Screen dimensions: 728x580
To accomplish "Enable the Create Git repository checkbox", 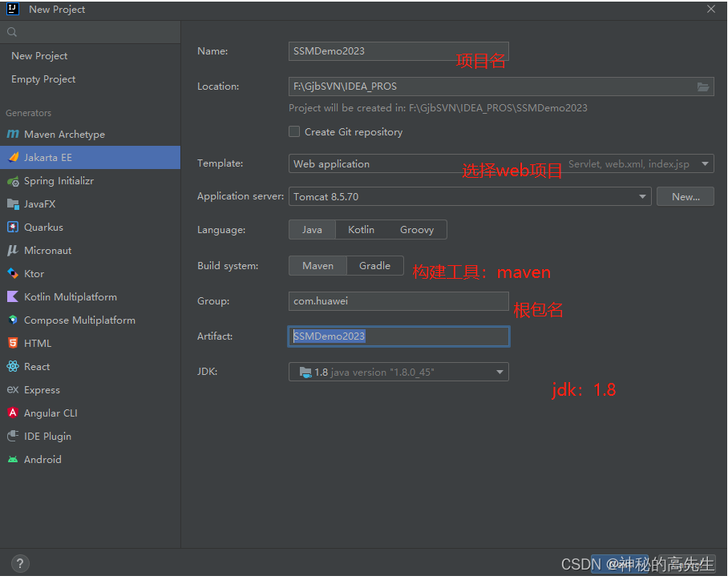I will pos(294,131).
